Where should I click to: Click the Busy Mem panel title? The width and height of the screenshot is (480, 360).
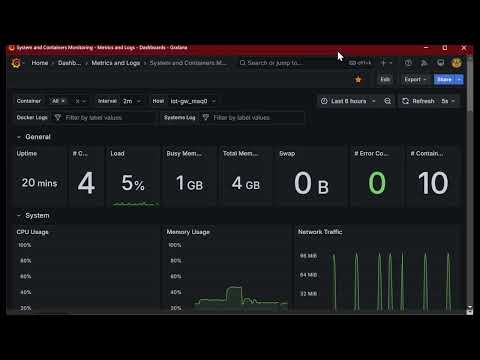pos(184,153)
